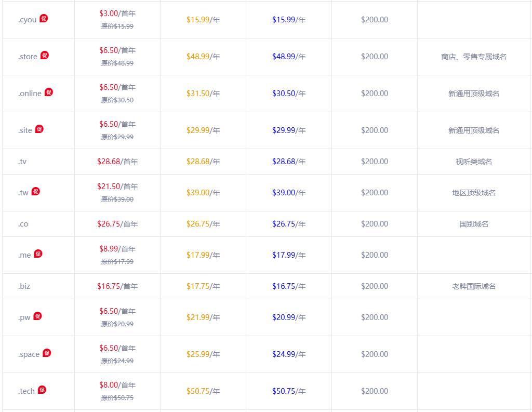Select the .online promotion badge

click(x=49, y=92)
